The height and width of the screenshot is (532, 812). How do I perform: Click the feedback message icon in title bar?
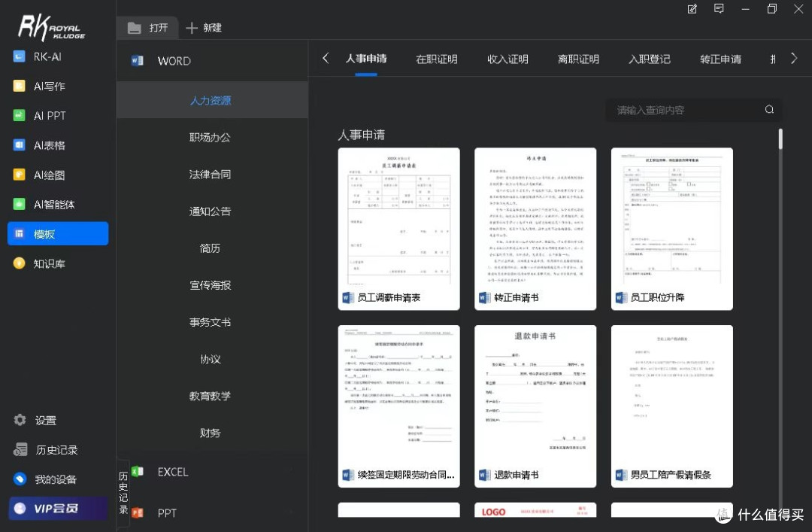click(x=719, y=9)
